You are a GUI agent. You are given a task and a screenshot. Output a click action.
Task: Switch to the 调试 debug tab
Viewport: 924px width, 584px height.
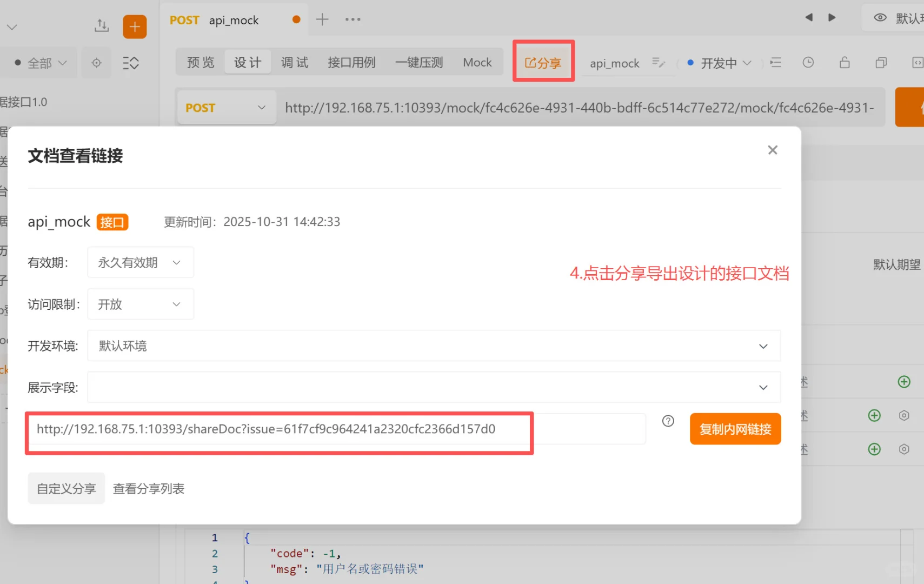point(294,62)
